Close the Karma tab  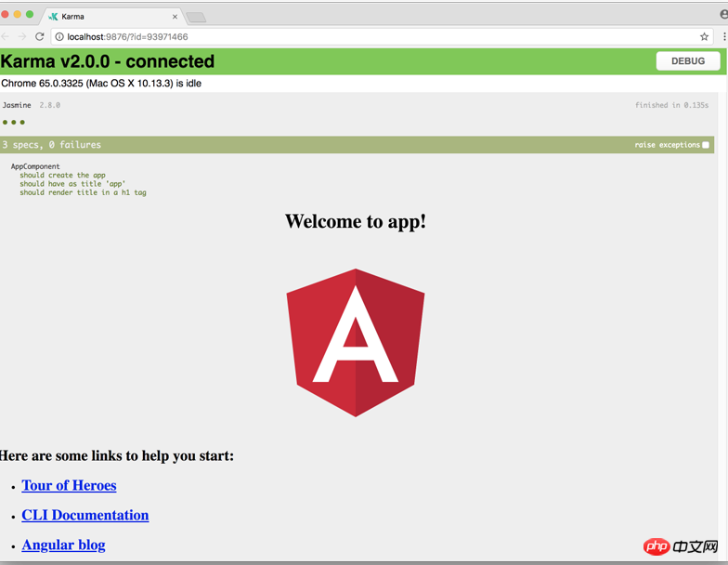175,17
